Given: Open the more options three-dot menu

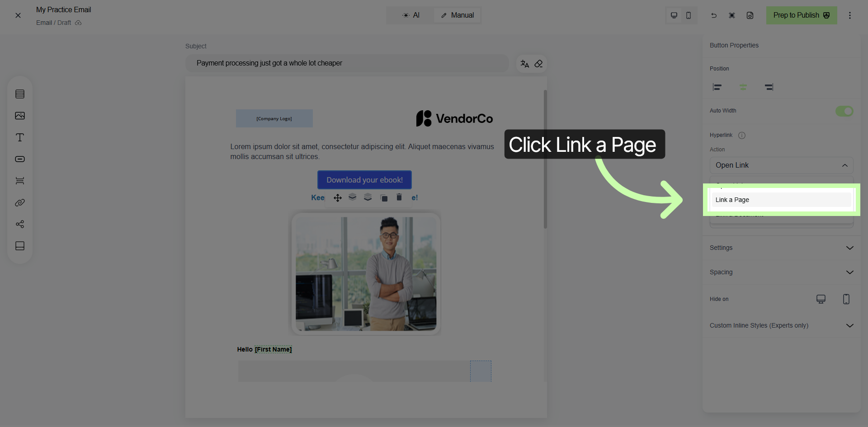Looking at the screenshot, I should (x=850, y=15).
